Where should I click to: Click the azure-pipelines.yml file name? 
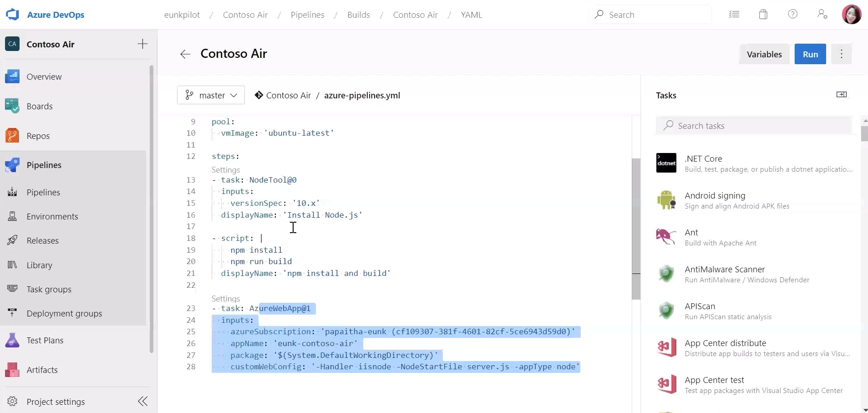362,95
